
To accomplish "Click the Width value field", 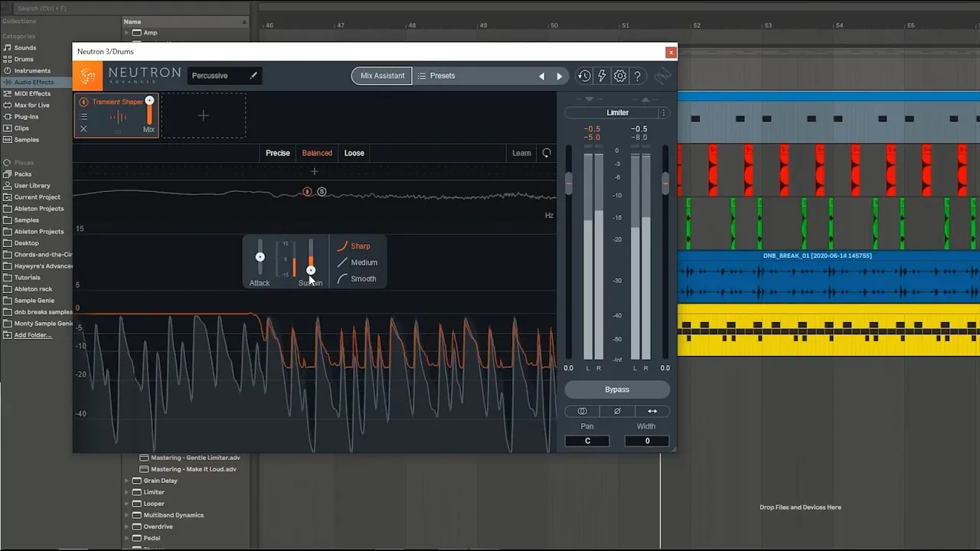I will [x=647, y=441].
